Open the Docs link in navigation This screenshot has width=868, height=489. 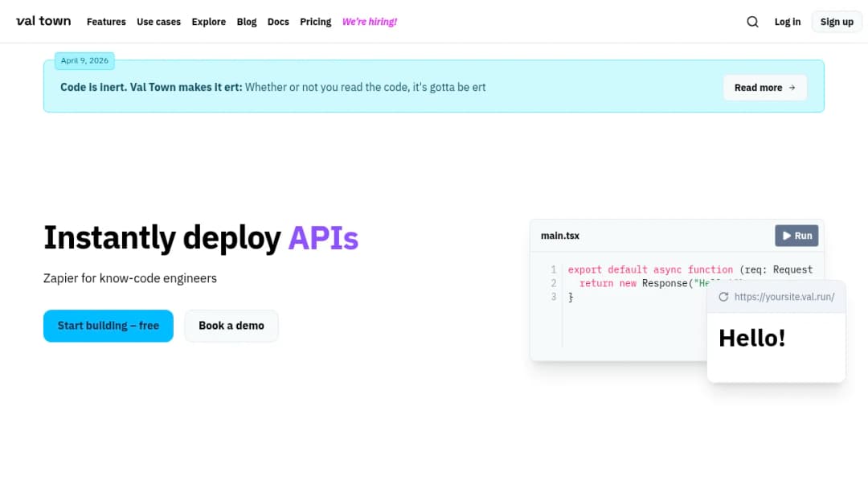278,22
